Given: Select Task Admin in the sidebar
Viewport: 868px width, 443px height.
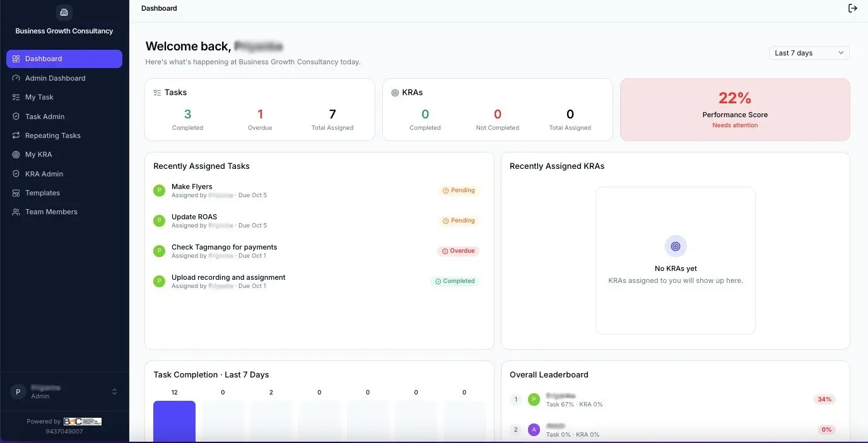Looking at the screenshot, I should (64, 117).
